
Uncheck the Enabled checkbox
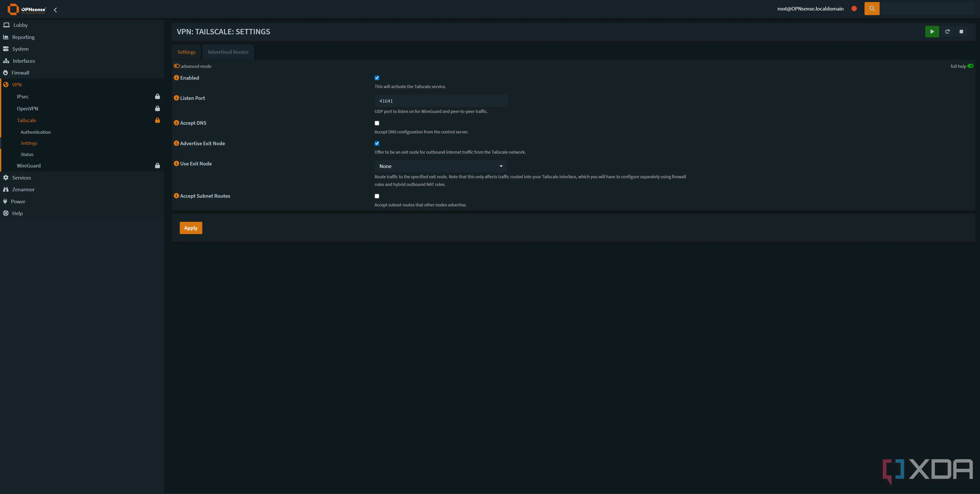pos(377,78)
